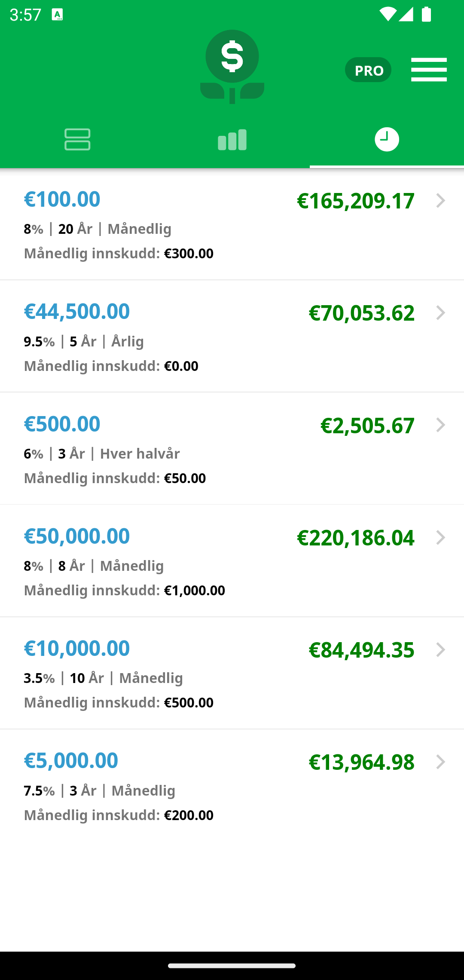Open chevron beside €70,053.62 result
This screenshot has width=464, height=980.
(440, 313)
